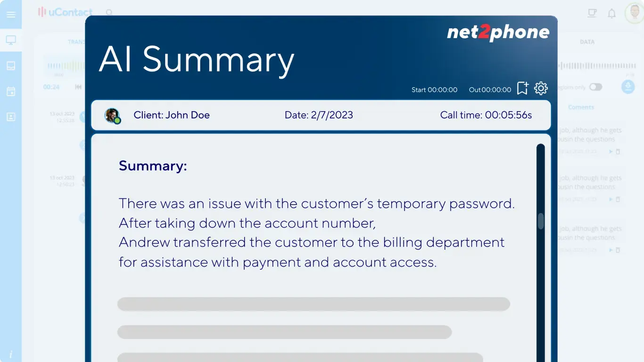This screenshot has height=362, width=644.
Task: Switch to the DATA tab
Action: [x=587, y=42]
